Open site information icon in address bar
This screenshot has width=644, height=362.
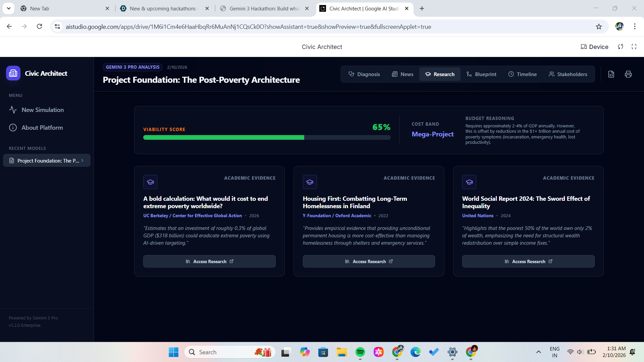pos(57,26)
